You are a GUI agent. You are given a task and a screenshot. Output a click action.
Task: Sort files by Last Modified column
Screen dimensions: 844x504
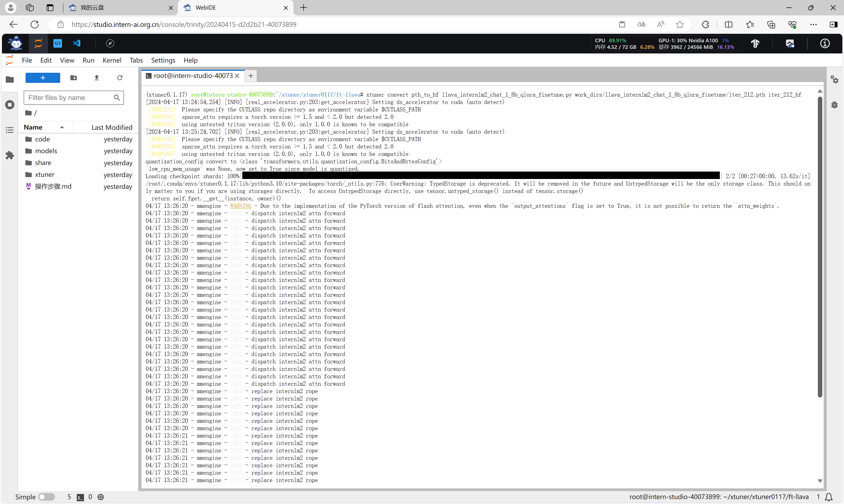[105, 127]
